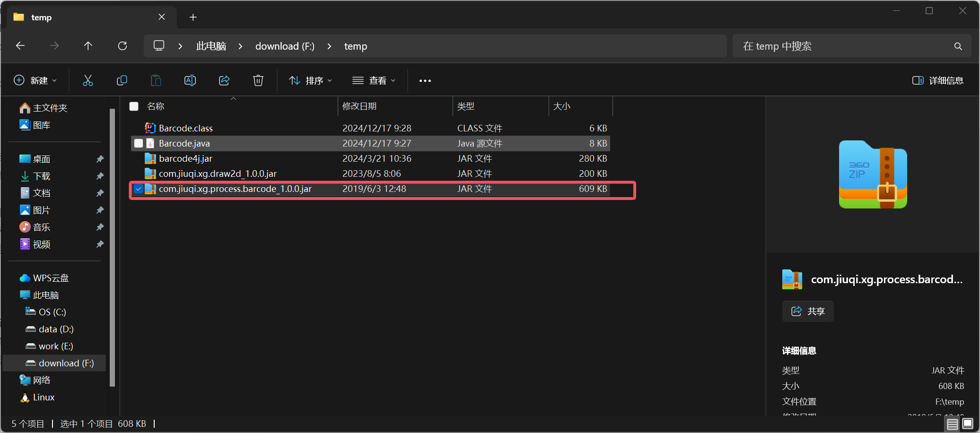Open 下载 in navigation pane
The width and height of the screenshot is (980, 433).
pyautogui.click(x=35, y=176)
